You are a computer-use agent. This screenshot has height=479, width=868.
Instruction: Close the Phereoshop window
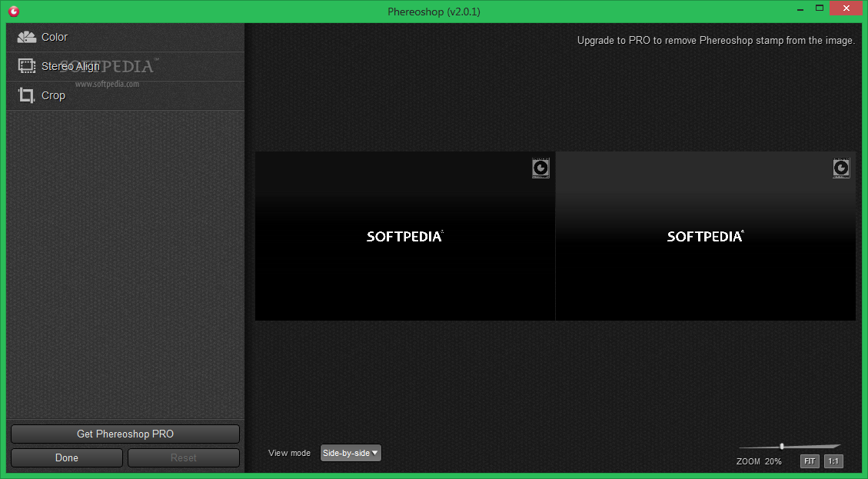click(x=846, y=8)
